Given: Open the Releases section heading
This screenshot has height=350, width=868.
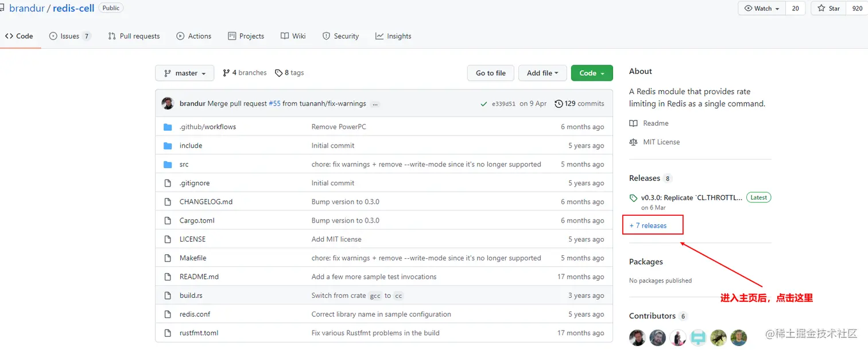Looking at the screenshot, I should point(645,178).
